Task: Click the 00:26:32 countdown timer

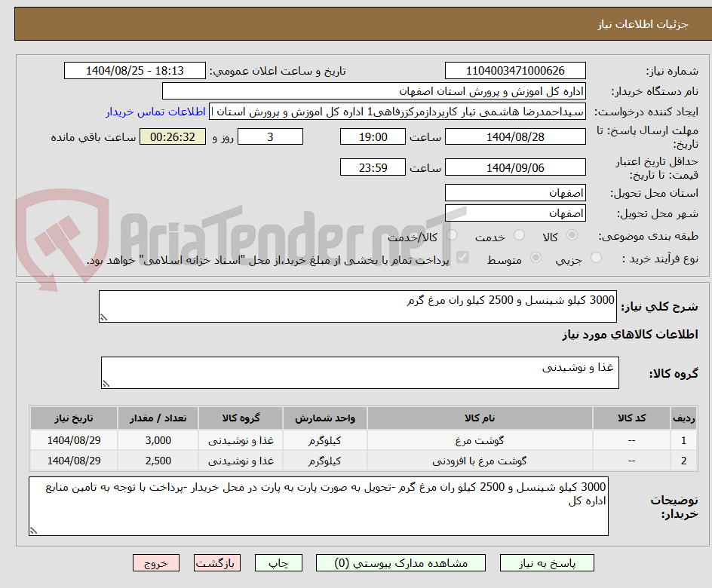Action: point(172,136)
